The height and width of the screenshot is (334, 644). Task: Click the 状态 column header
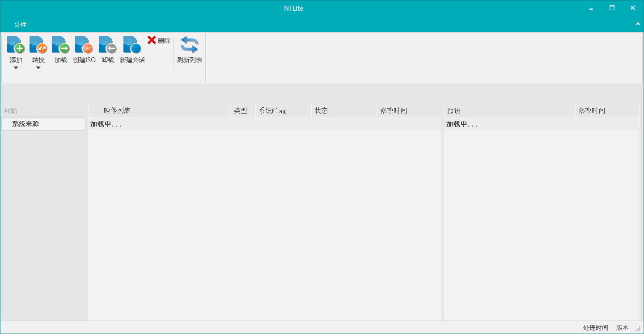344,110
